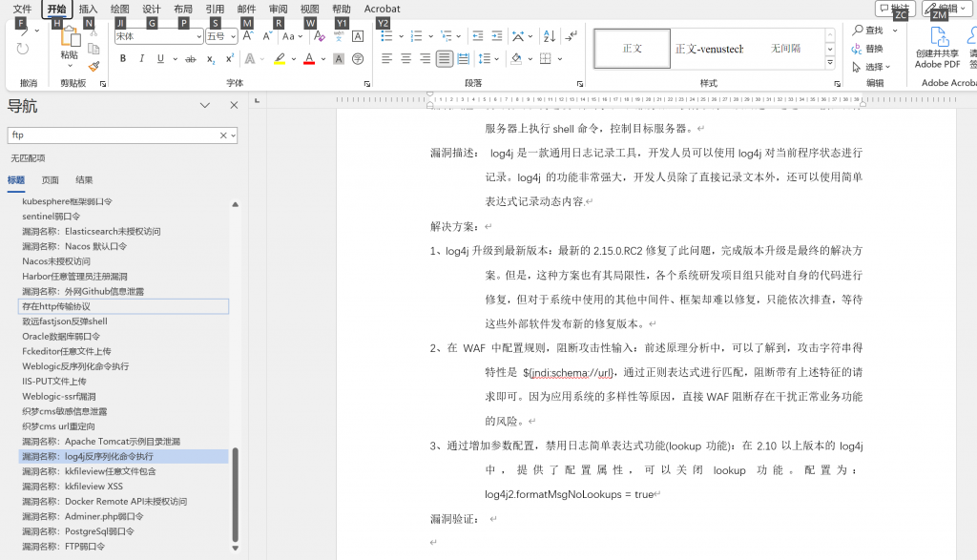Click the center align paragraph icon

[405, 59]
